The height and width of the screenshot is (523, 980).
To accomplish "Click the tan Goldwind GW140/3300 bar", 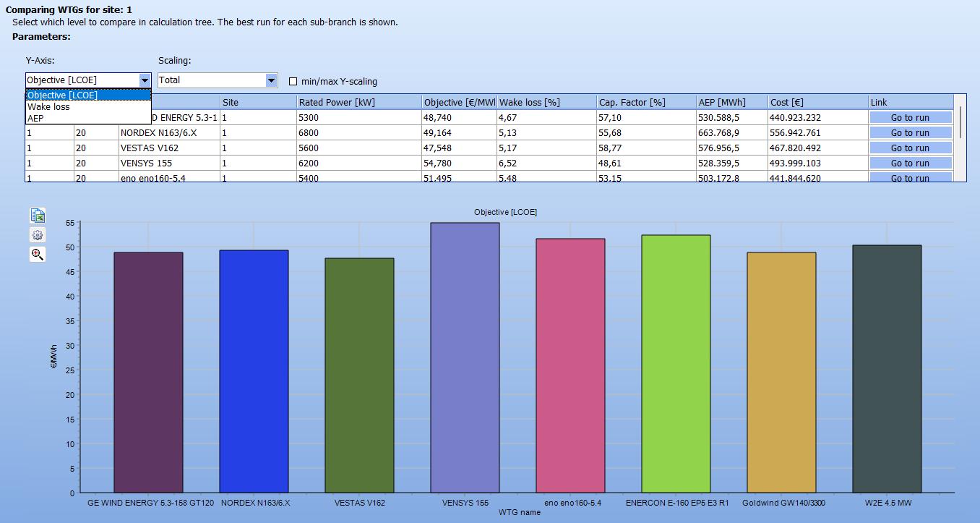I will pyautogui.click(x=781, y=373).
